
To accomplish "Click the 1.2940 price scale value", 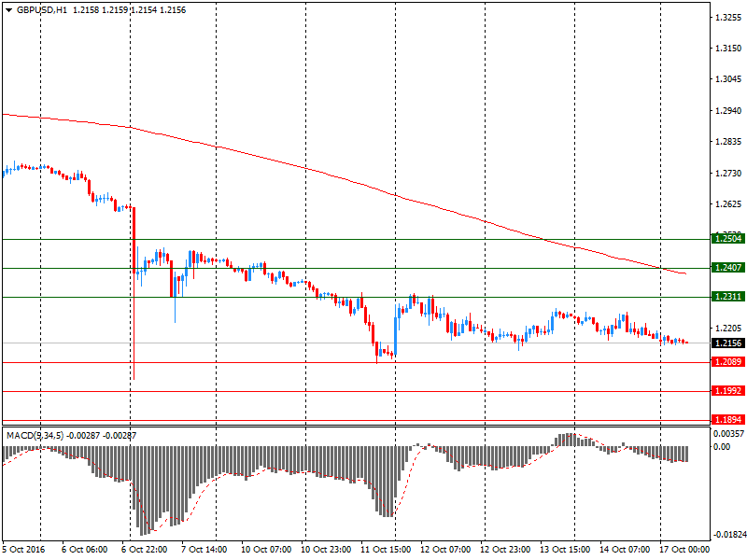I will [728, 110].
